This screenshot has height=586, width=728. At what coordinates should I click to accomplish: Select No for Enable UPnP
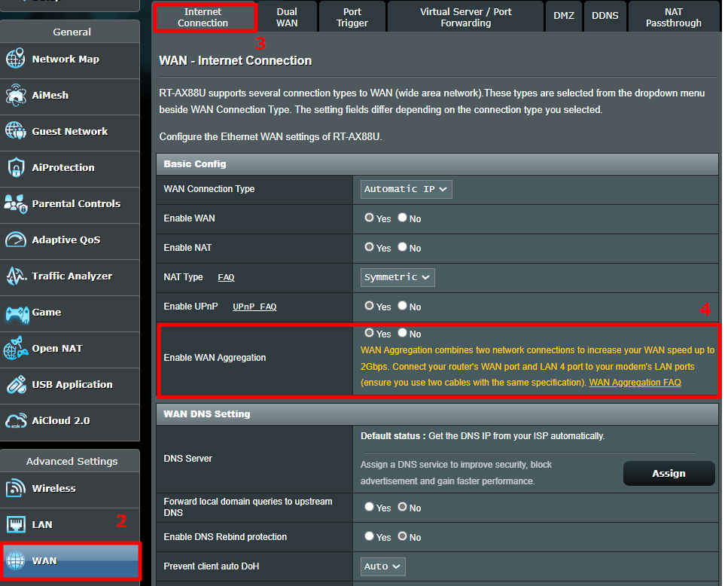click(x=402, y=306)
